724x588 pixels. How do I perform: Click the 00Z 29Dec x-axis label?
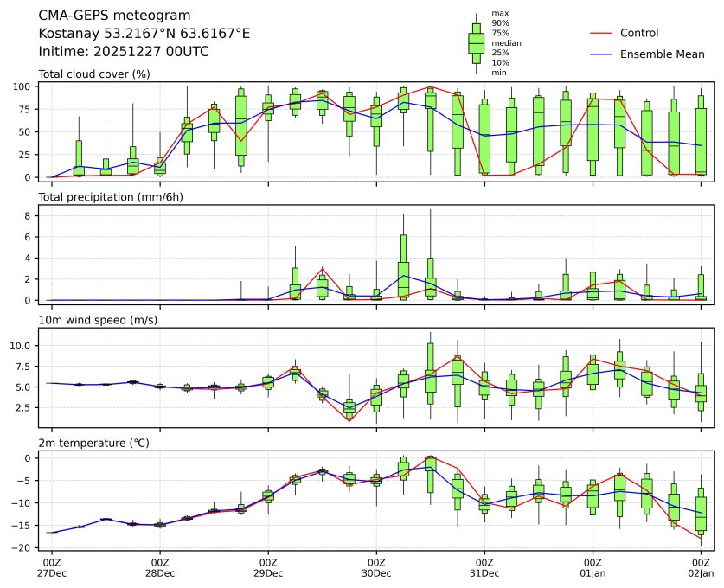(x=268, y=567)
